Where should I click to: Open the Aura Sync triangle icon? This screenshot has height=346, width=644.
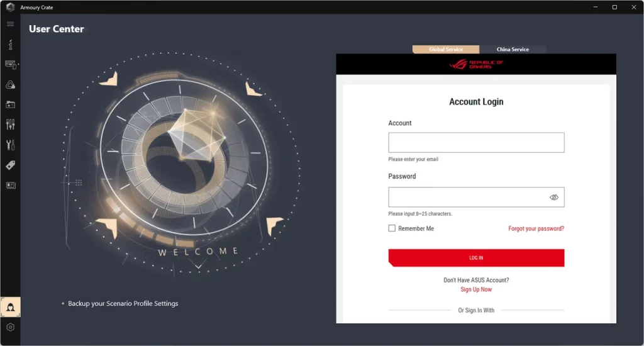[10, 85]
